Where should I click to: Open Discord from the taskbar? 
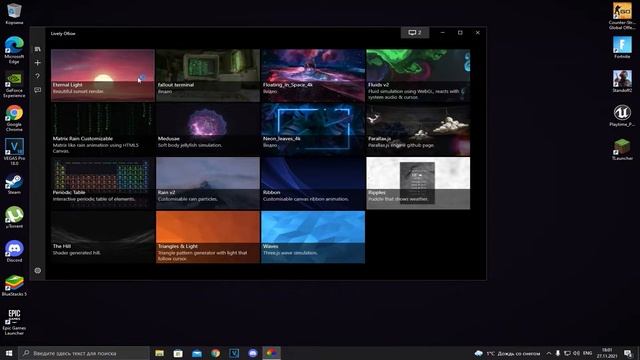pyautogui.click(x=253, y=353)
